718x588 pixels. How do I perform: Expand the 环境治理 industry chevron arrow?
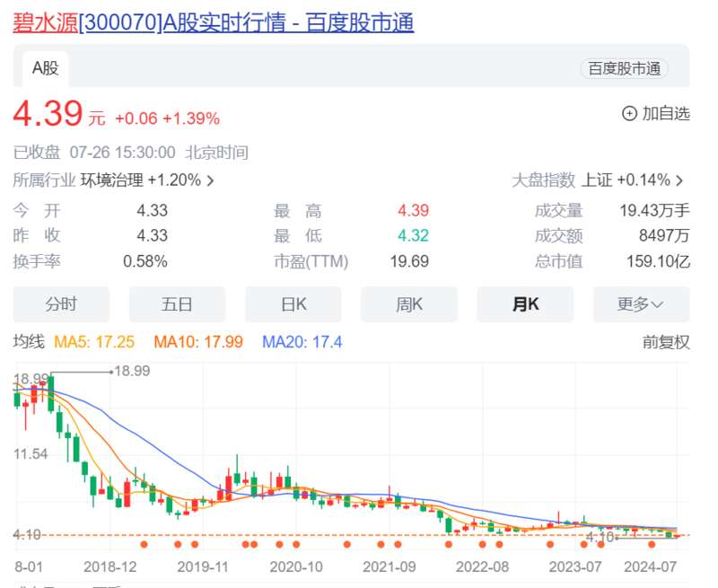pos(210,180)
